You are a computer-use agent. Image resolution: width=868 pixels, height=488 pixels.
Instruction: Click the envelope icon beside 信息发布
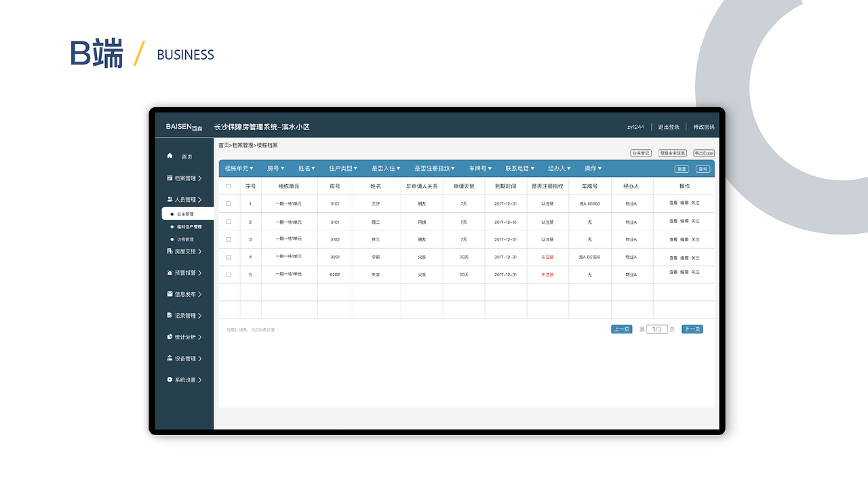point(170,294)
